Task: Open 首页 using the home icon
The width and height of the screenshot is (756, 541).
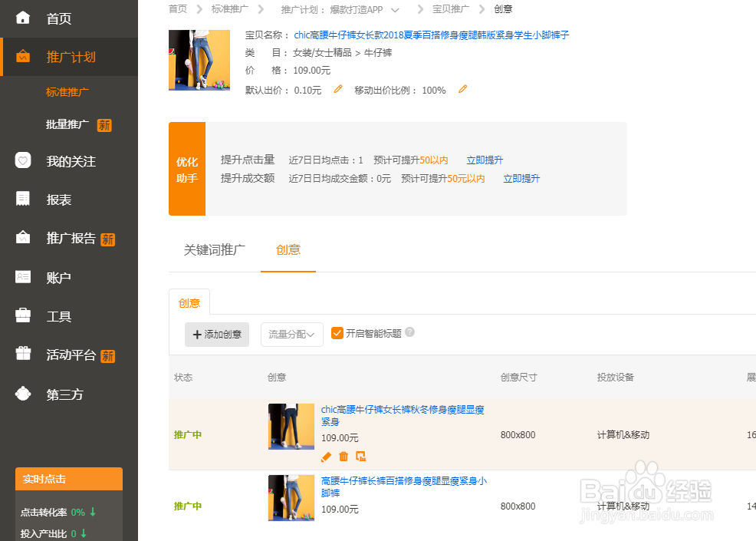Action: (x=22, y=18)
